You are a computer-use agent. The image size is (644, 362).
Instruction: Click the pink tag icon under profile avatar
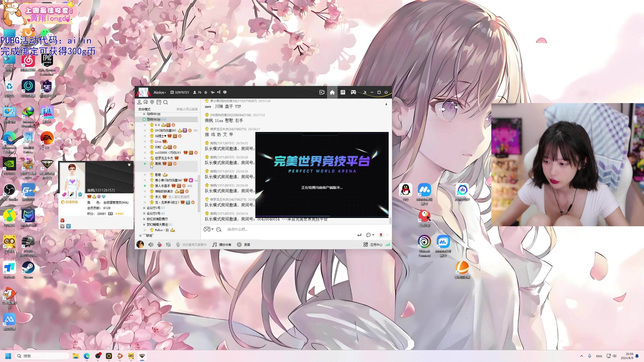pyautogui.click(x=64, y=194)
